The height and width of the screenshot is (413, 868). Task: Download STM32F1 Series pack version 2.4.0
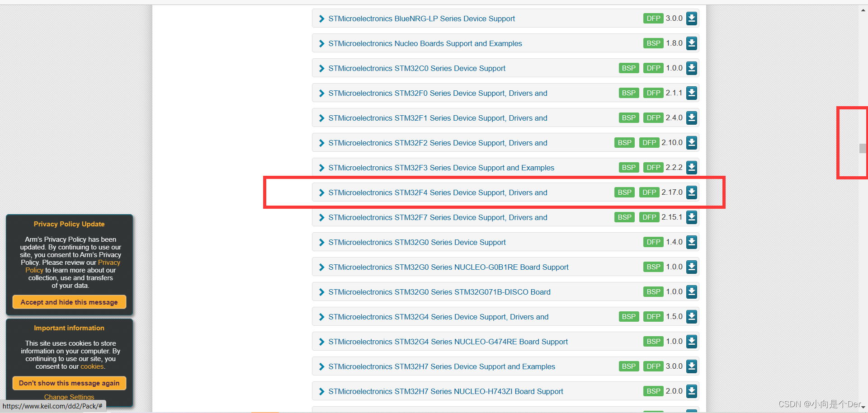(x=691, y=118)
